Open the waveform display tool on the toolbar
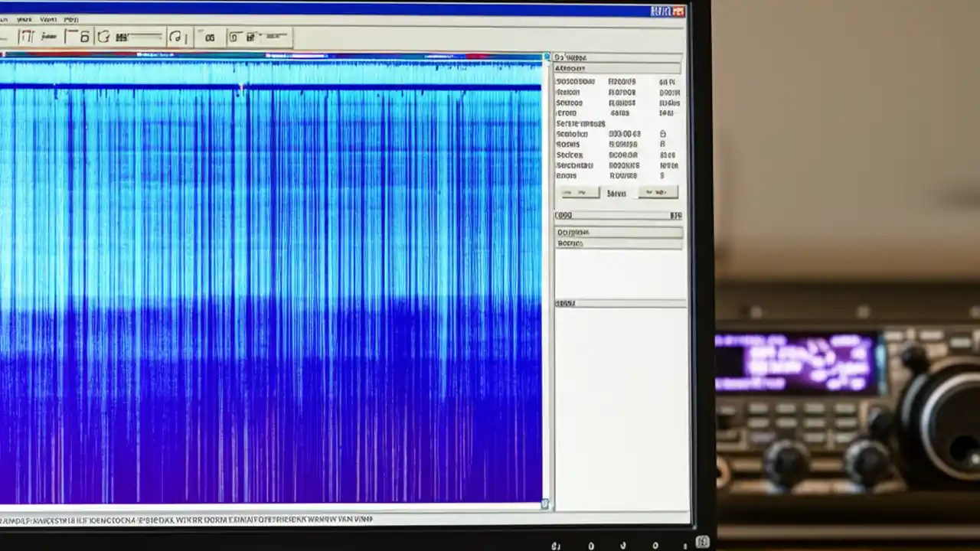This screenshot has width=980, height=551. (46, 36)
